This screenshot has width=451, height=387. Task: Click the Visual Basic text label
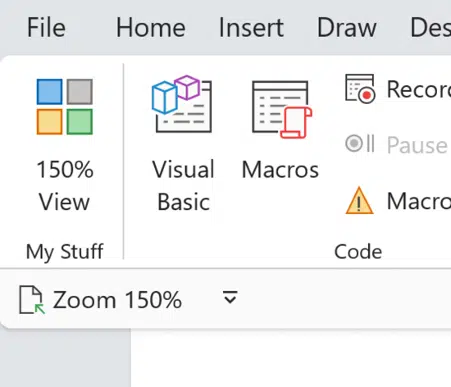tap(183, 186)
